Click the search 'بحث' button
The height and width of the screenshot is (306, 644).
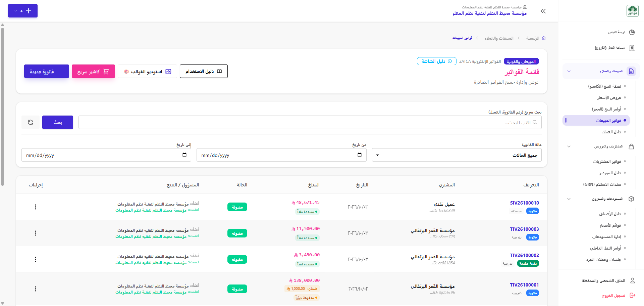58,122
